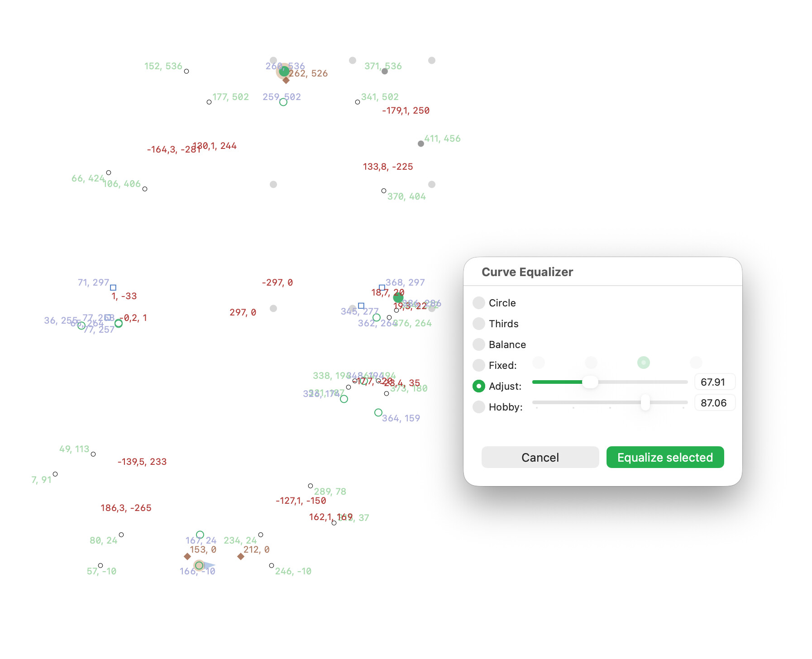Click the Adjust value field showing 67.91
This screenshot has width=812, height=659.
point(715,382)
